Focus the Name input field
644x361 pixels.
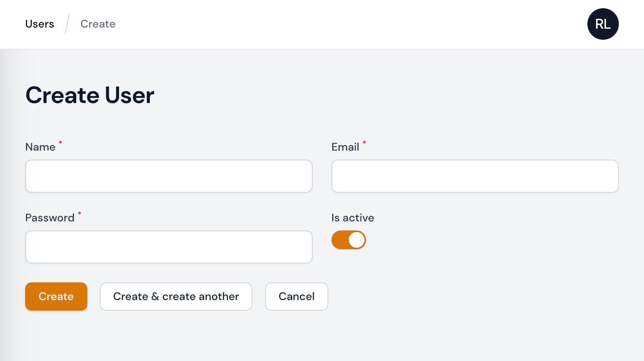169,176
